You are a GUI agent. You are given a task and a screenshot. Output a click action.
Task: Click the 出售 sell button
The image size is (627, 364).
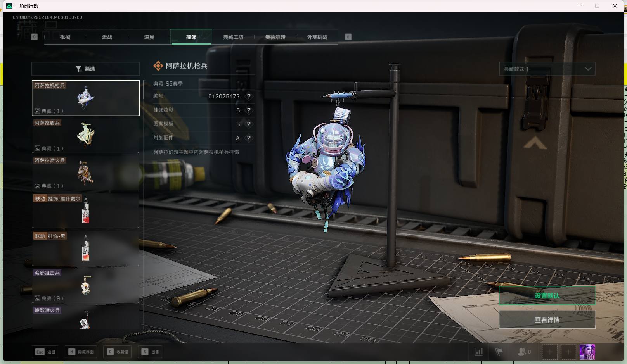tap(151, 352)
